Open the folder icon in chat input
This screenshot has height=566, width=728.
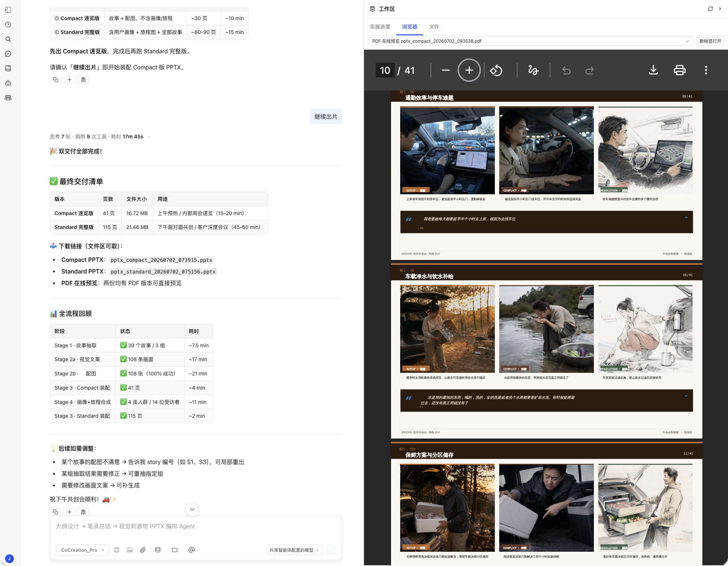point(175,550)
